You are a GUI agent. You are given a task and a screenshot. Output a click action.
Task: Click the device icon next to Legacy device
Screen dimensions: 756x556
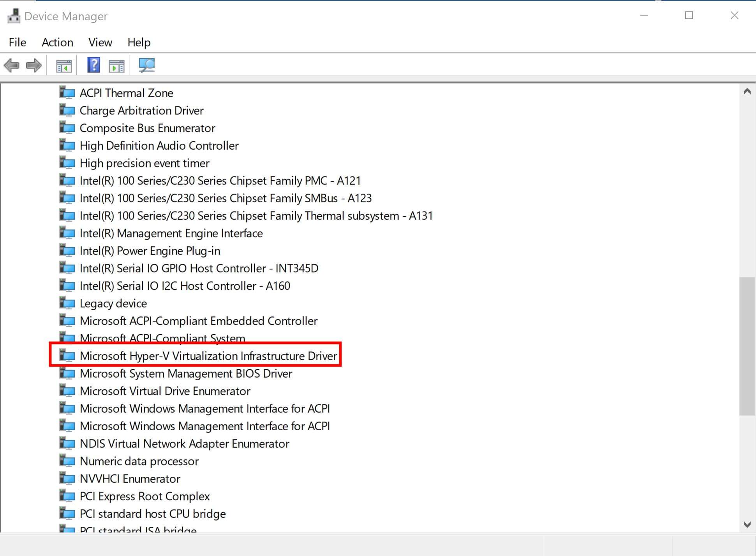tap(67, 303)
